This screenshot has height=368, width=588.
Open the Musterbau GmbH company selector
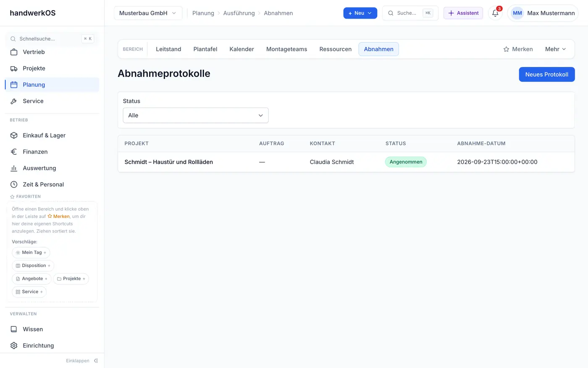click(148, 13)
